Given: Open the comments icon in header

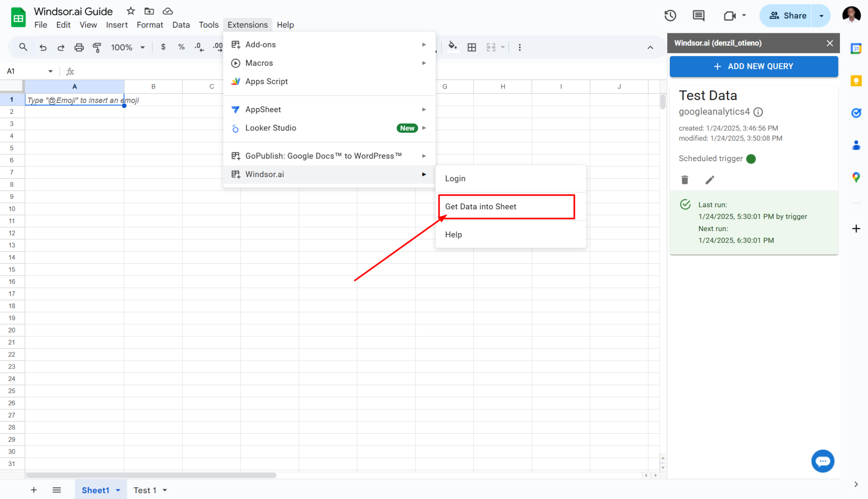Looking at the screenshot, I should click(698, 16).
